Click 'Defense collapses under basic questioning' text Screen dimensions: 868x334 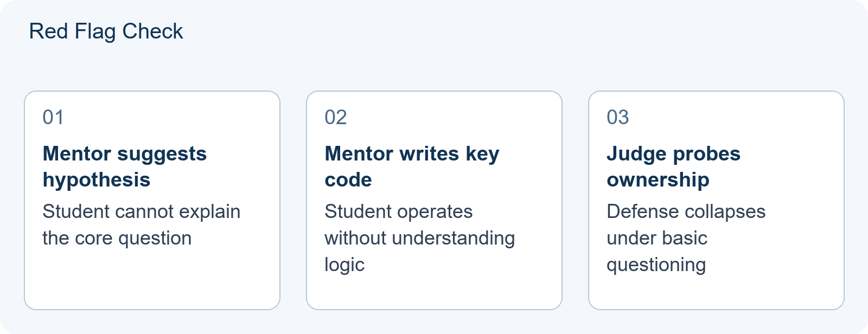(x=686, y=238)
